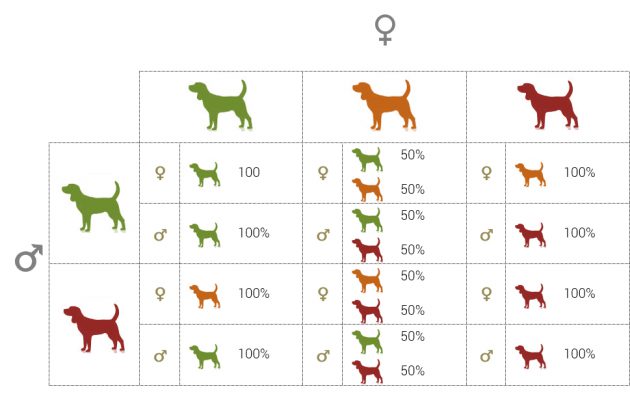Image resolution: width=630 pixels, height=400 pixels.
Task: Click the large male symbol left of the table
Action: [29, 259]
